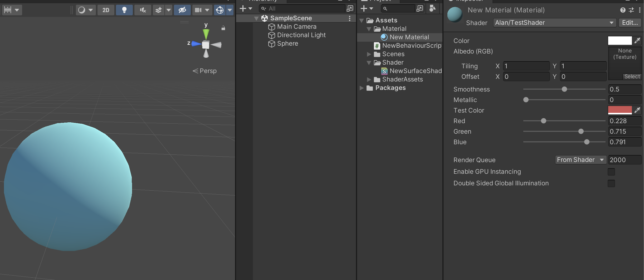
Task: Click the shader Edit... button
Action: pos(630,23)
